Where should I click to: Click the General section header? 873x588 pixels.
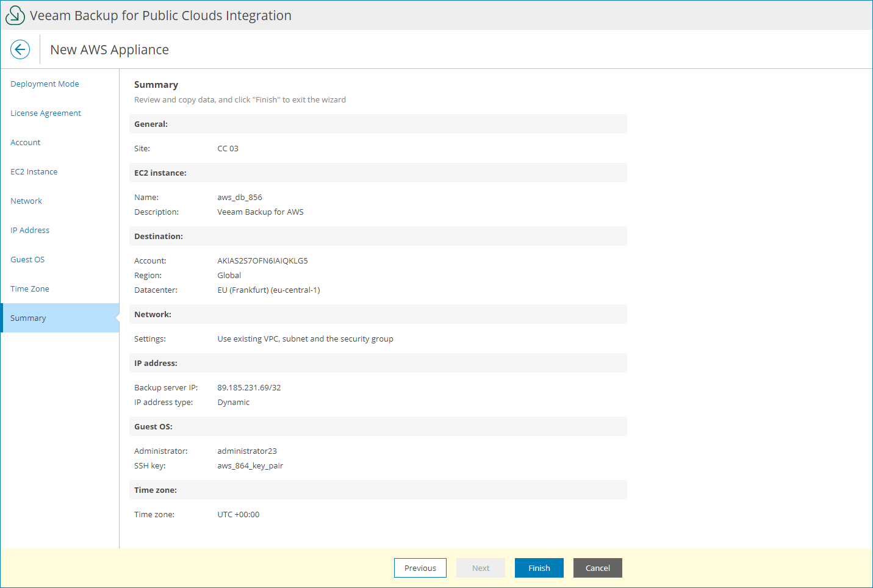pos(149,124)
